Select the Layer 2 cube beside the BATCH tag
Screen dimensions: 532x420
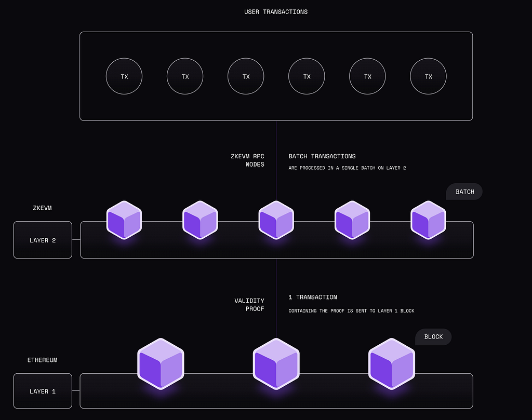point(428,220)
